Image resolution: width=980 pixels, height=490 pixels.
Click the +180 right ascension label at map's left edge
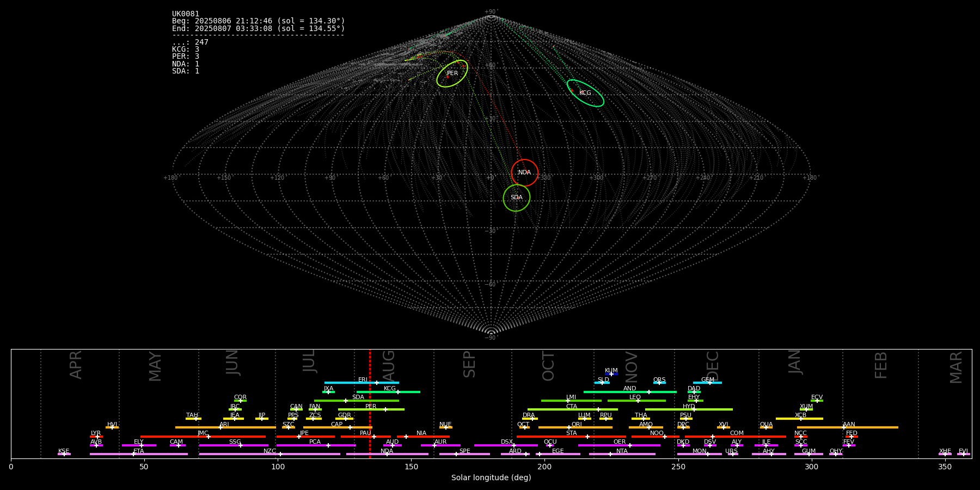170,178
